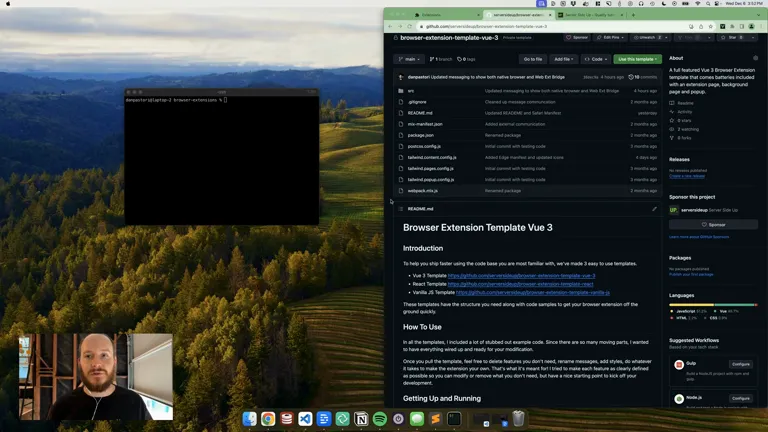Open Finder from the dock
The height and width of the screenshot is (432, 768).
pyautogui.click(x=249, y=419)
